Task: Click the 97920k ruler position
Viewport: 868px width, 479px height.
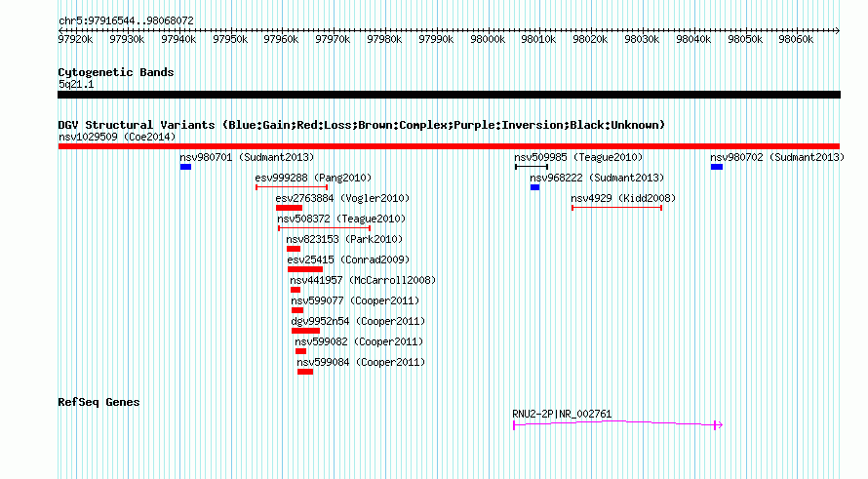Action: (75, 39)
